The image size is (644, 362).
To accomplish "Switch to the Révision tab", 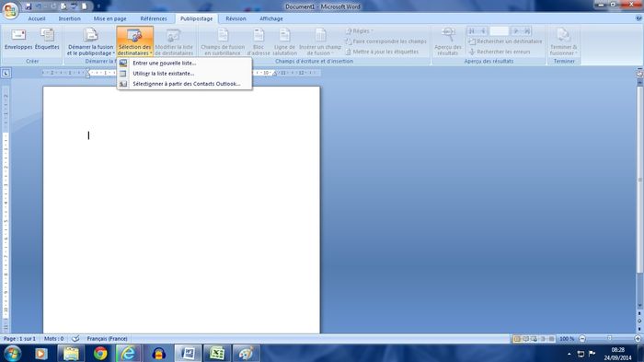I will 236,18.
